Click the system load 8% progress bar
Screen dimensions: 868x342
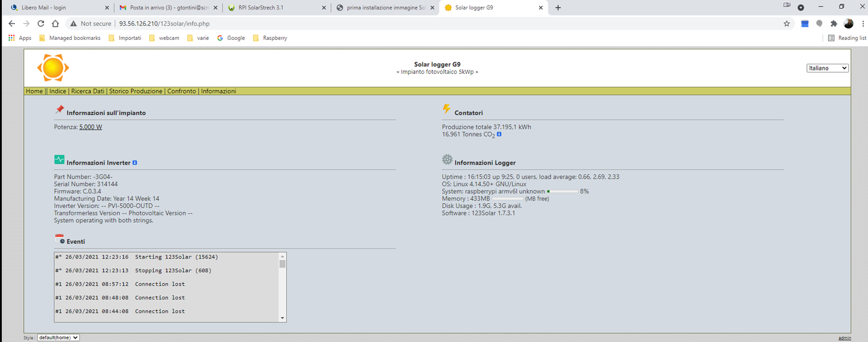tap(562, 192)
